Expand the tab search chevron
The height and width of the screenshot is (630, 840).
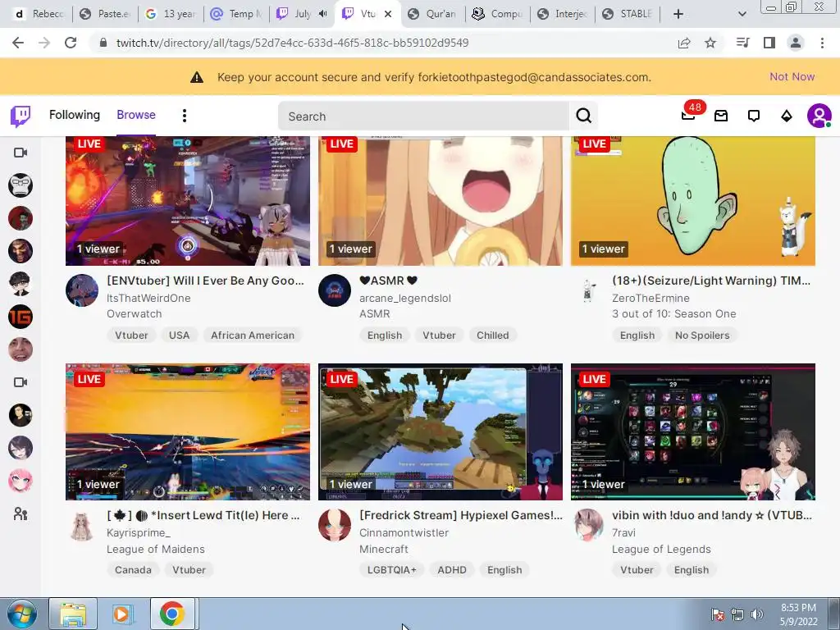click(742, 14)
